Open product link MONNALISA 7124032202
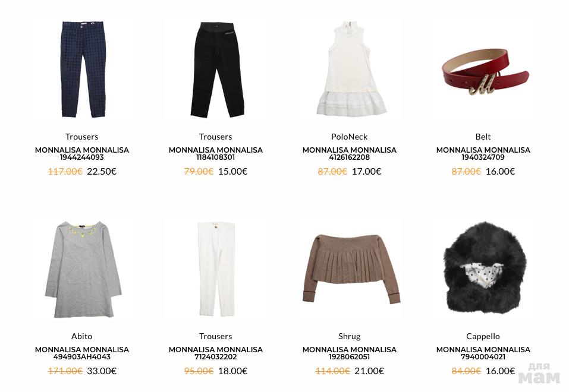569x392 pixels. 216,353
